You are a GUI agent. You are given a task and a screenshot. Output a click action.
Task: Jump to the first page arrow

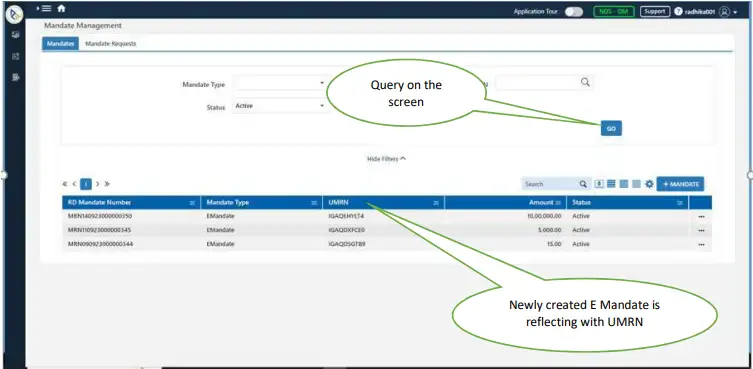[65, 184]
